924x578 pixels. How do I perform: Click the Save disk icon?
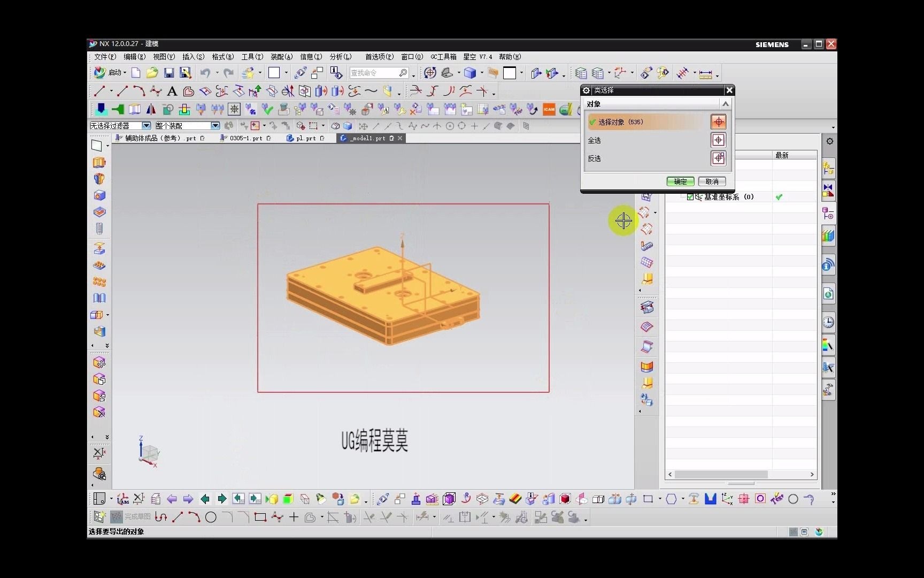[169, 73]
